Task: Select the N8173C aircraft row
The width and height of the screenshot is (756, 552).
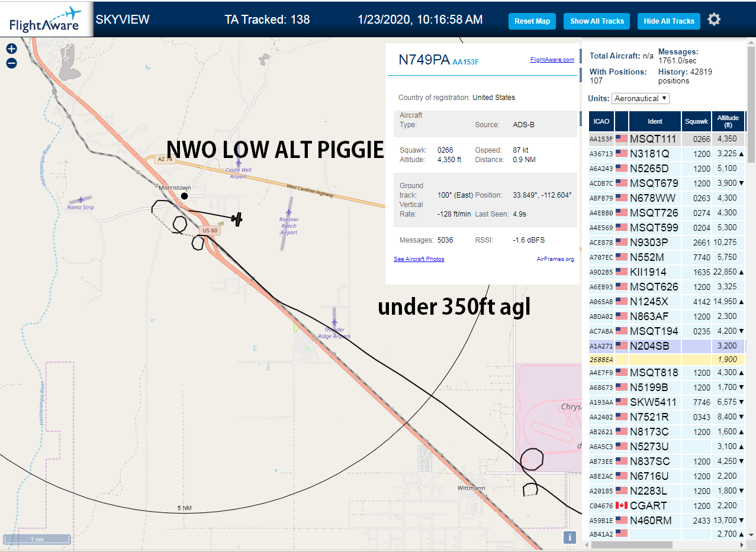Action: (667, 432)
